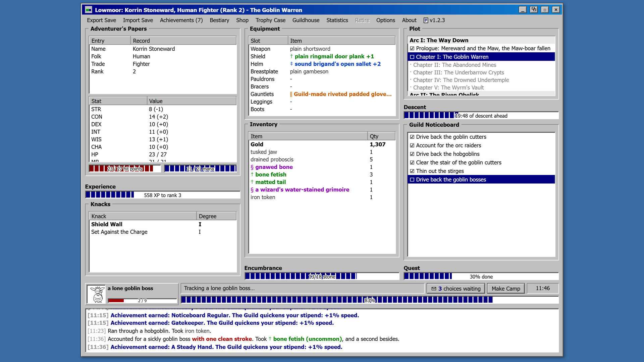644x362 pixels.
Task: Open the Import Save menu
Action: 138,20
